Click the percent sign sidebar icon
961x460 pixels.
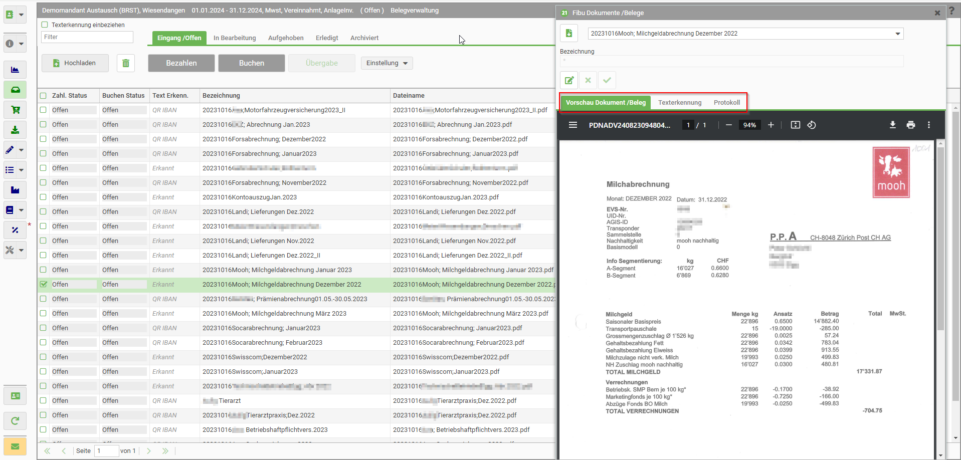[x=15, y=230]
